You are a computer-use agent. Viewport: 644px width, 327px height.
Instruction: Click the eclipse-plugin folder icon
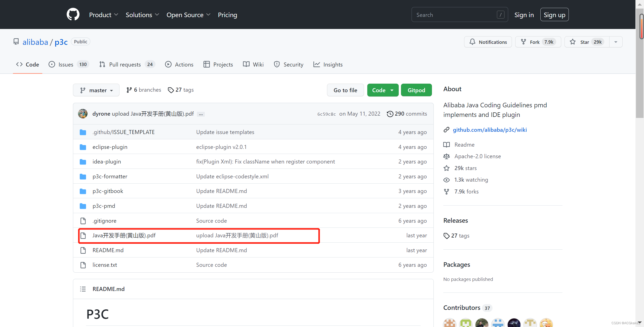pos(83,147)
